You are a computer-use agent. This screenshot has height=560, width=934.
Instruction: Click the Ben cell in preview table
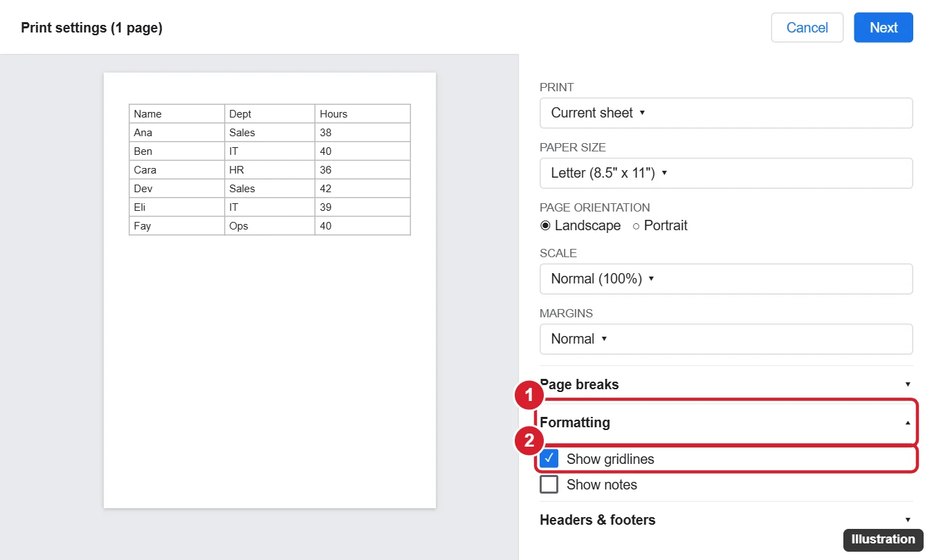pos(177,151)
